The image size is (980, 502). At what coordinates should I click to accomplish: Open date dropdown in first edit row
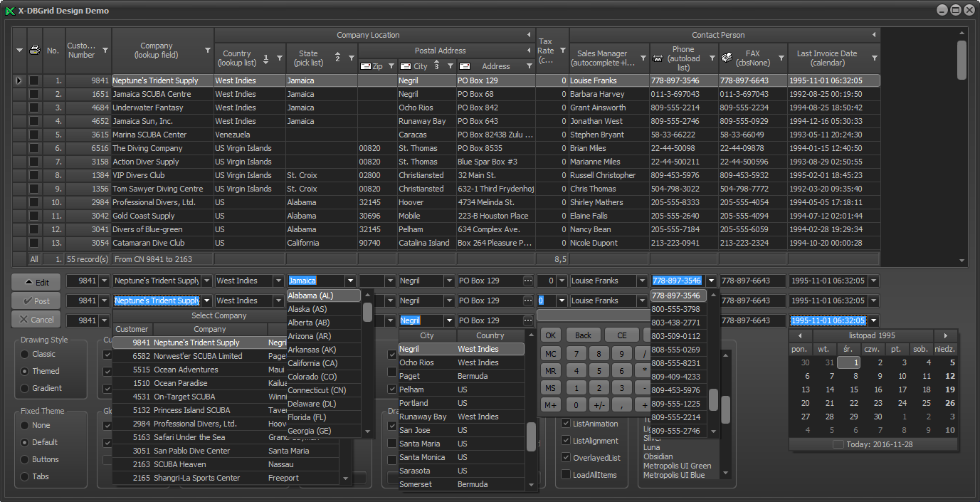coord(874,281)
